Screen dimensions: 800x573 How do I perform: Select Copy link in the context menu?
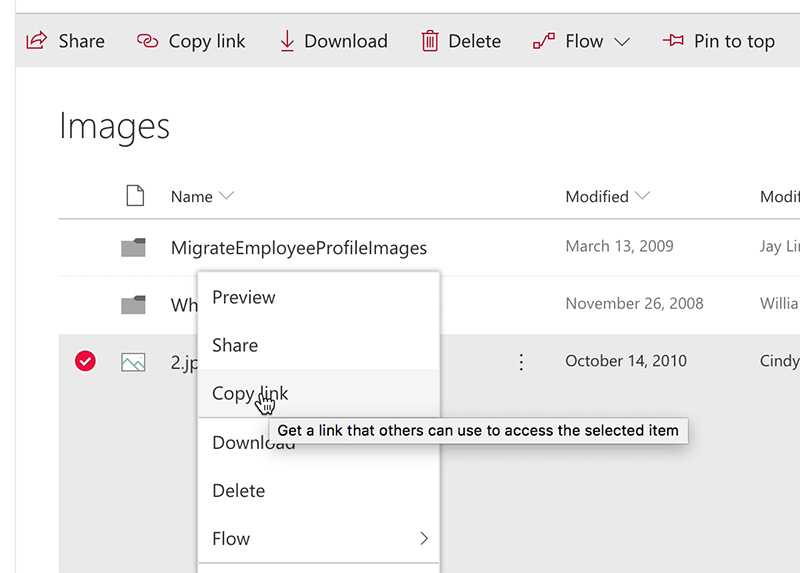point(250,393)
